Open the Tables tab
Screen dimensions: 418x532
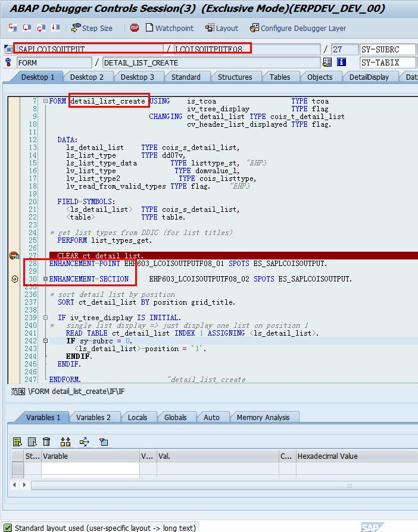pyautogui.click(x=280, y=77)
